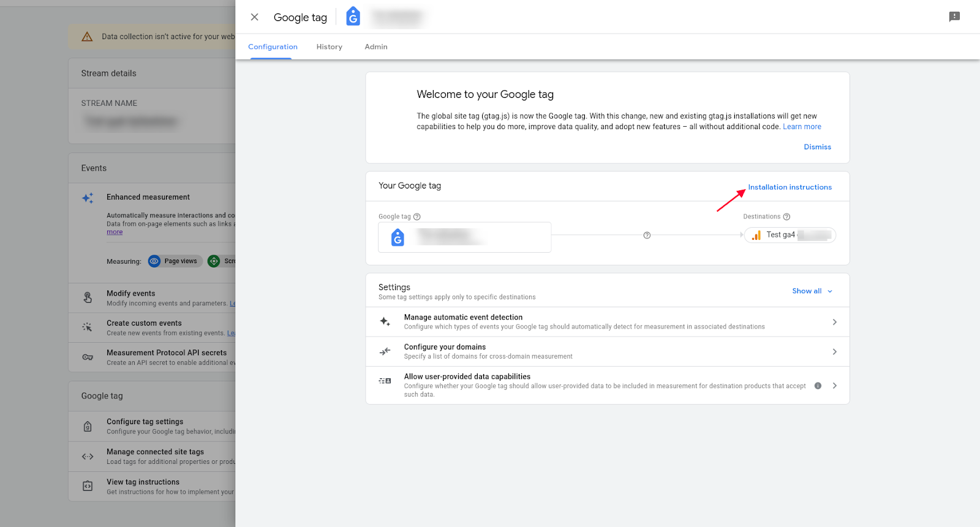Open Manage automatic event detection
This screenshot has width=980, height=527.
608,322
